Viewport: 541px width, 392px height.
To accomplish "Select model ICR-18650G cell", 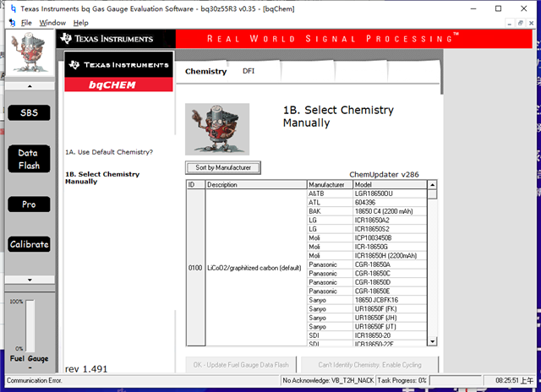I will click(x=391, y=247).
